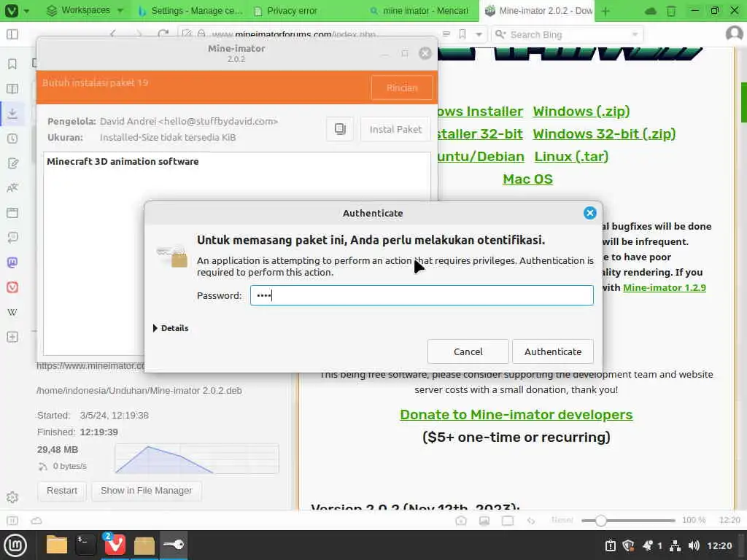Viewport: 747px width, 560px height.
Task: Follow the Mine-imator 1.2.9 link
Action: 664,287
